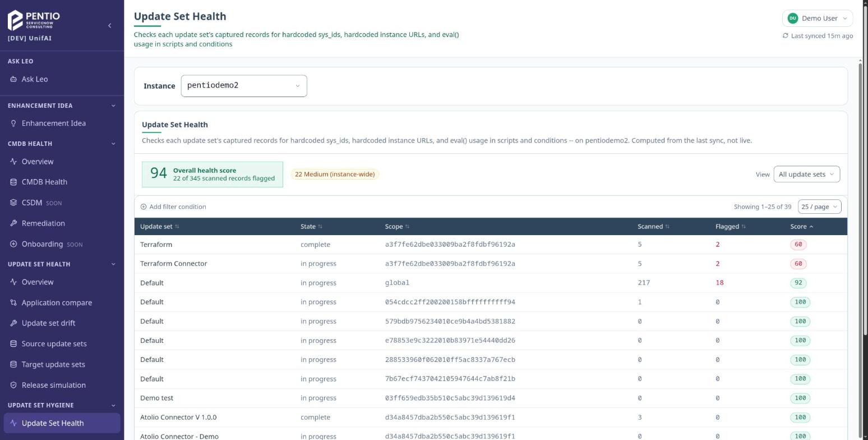Open Update set drift page
The image size is (868, 440).
[62, 323]
